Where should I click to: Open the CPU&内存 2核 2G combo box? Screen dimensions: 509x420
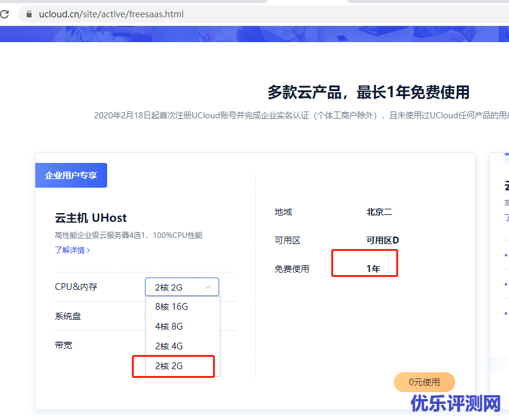pyautogui.click(x=181, y=287)
